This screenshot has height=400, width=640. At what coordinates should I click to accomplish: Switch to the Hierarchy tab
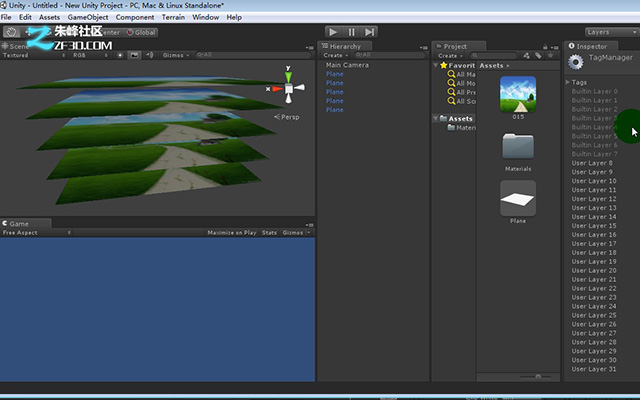(x=345, y=46)
